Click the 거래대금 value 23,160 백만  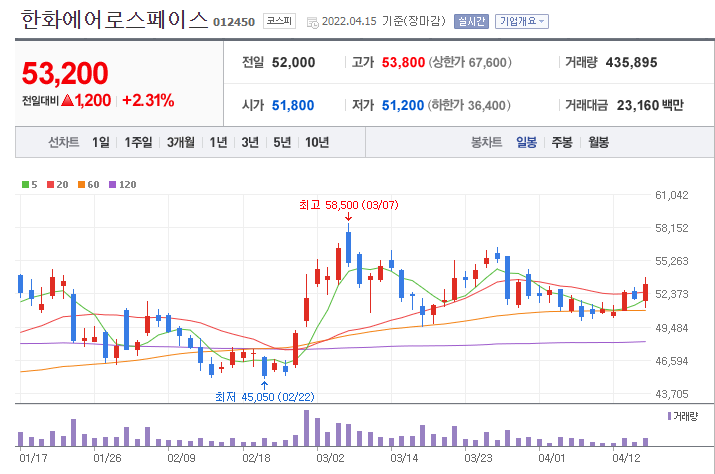[650, 105]
